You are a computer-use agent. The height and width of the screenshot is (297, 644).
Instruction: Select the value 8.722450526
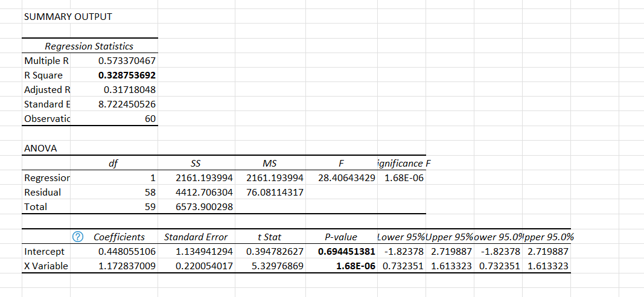(127, 104)
